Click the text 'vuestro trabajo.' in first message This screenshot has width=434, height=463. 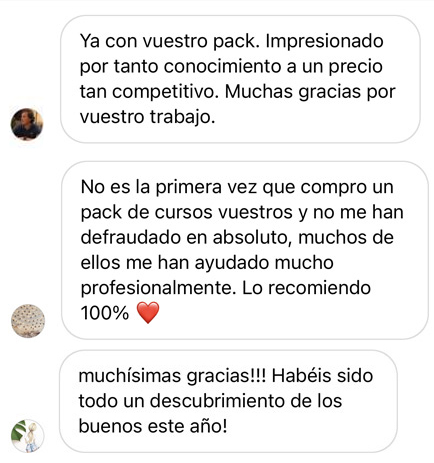[148, 117]
